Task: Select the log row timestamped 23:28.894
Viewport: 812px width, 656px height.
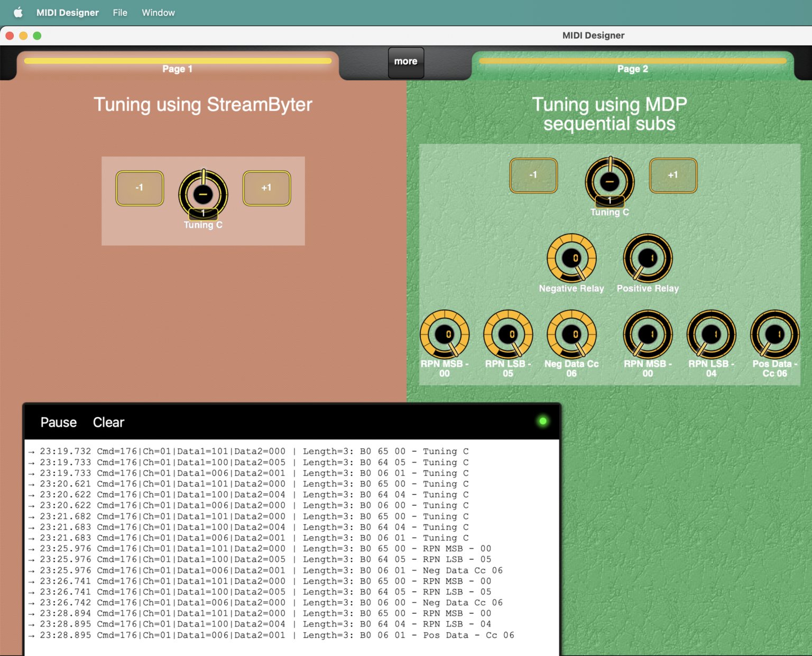Action: point(260,613)
